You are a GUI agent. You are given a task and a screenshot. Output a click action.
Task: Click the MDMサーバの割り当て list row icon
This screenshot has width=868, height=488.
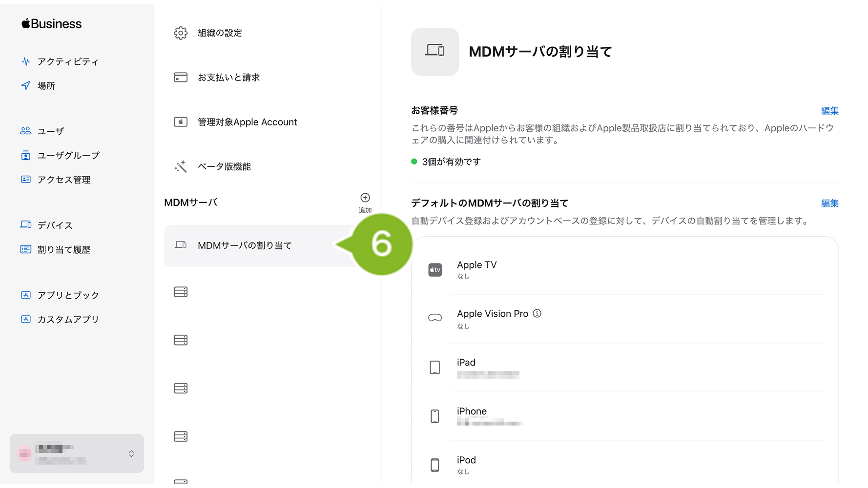(x=181, y=245)
